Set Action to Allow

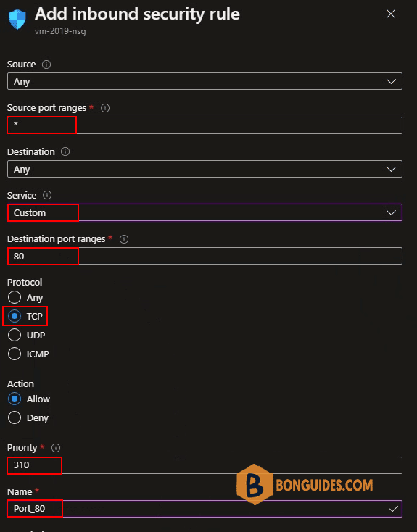[x=15, y=399]
